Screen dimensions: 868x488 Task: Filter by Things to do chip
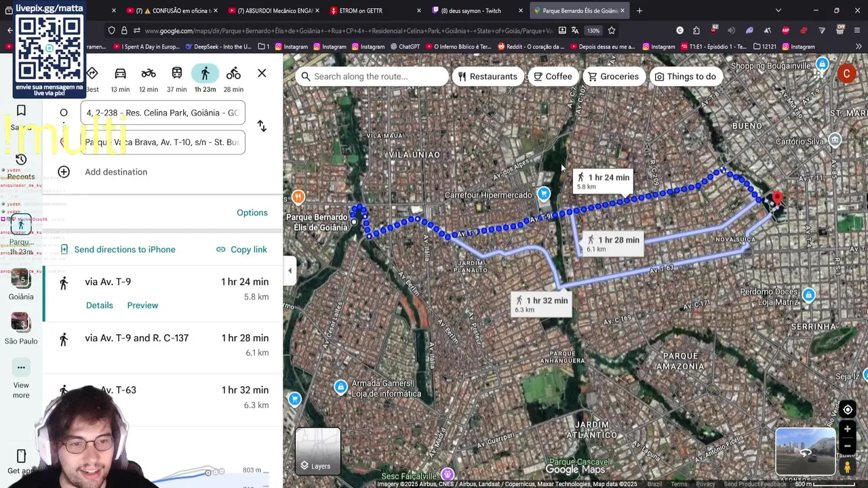685,77
